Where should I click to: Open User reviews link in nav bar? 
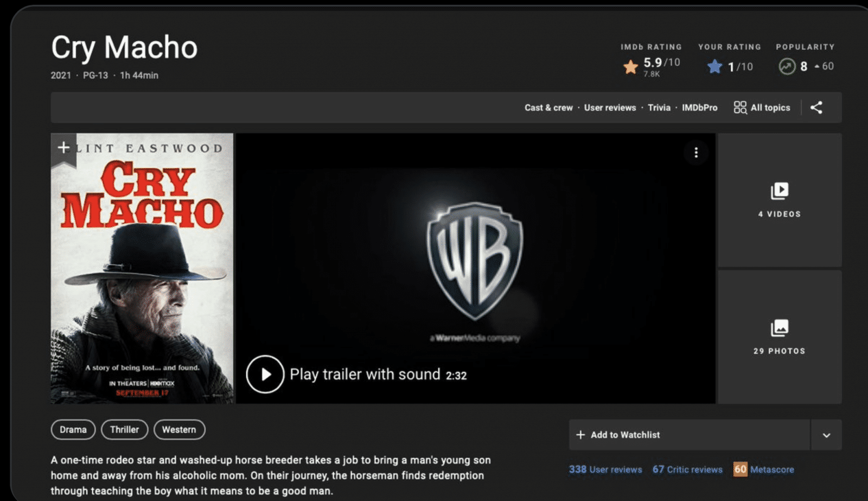click(610, 107)
